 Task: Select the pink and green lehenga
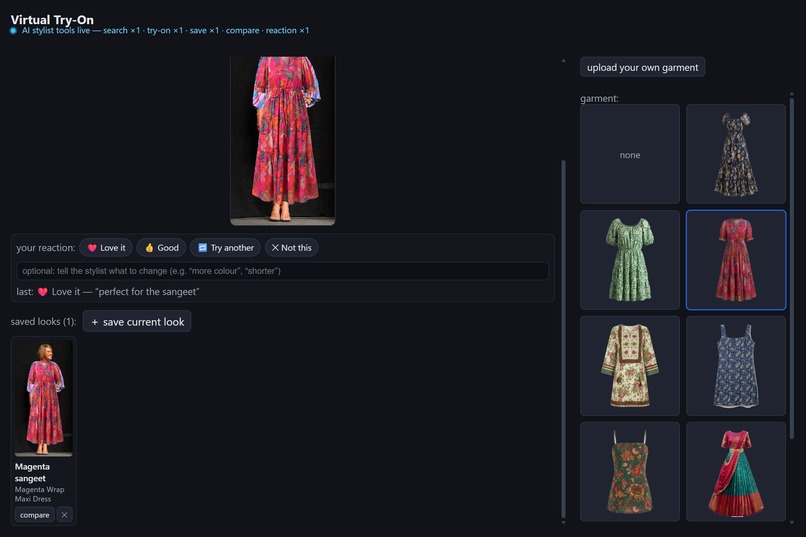(x=736, y=472)
